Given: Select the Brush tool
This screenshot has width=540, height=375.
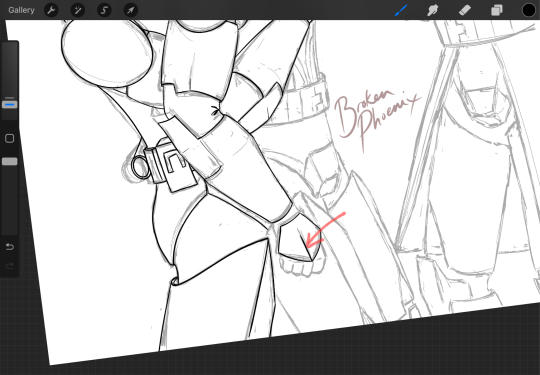Looking at the screenshot, I should pyautogui.click(x=401, y=10).
